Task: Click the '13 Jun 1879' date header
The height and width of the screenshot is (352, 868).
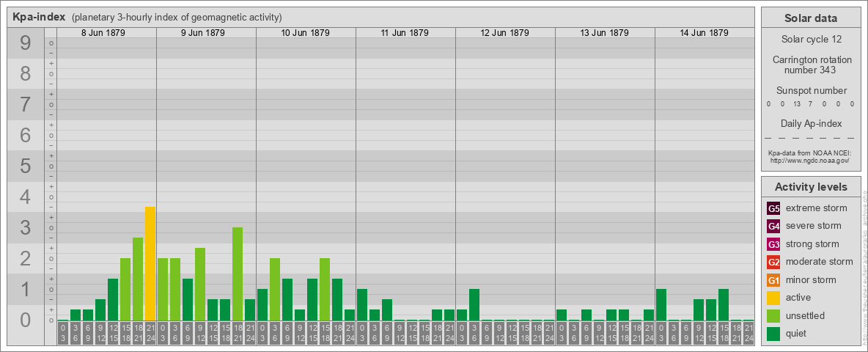Action: (605, 33)
